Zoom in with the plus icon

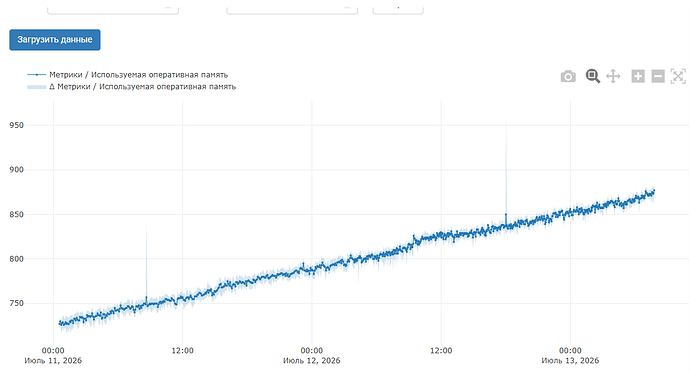point(638,76)
